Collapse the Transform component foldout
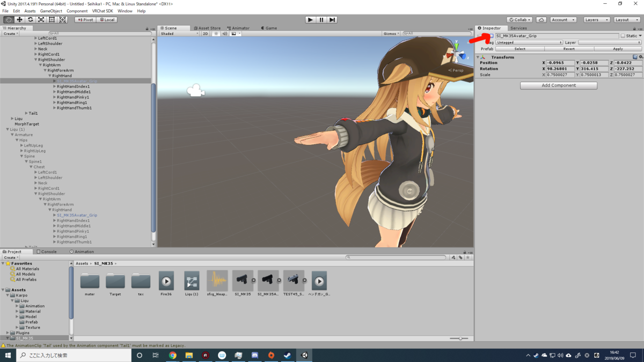Image resolution: width=644 pixels, height=362 pixels. [478, 57]
